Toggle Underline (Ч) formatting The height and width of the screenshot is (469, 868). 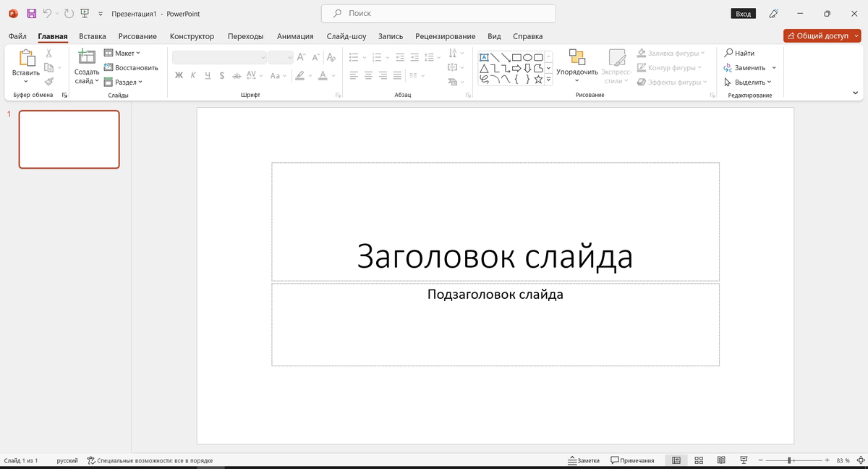click(208, 75)
